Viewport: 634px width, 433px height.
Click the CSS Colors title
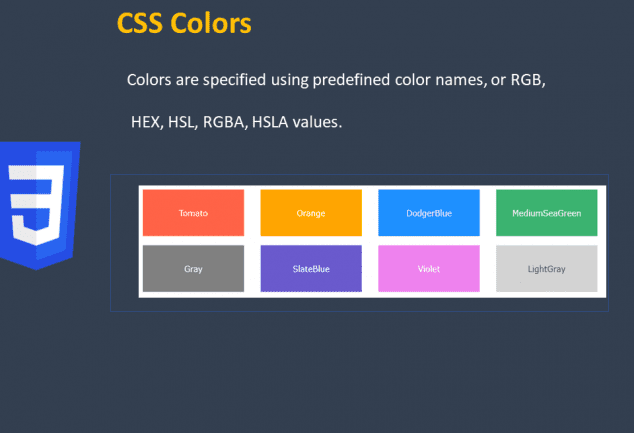coord(184,23)
